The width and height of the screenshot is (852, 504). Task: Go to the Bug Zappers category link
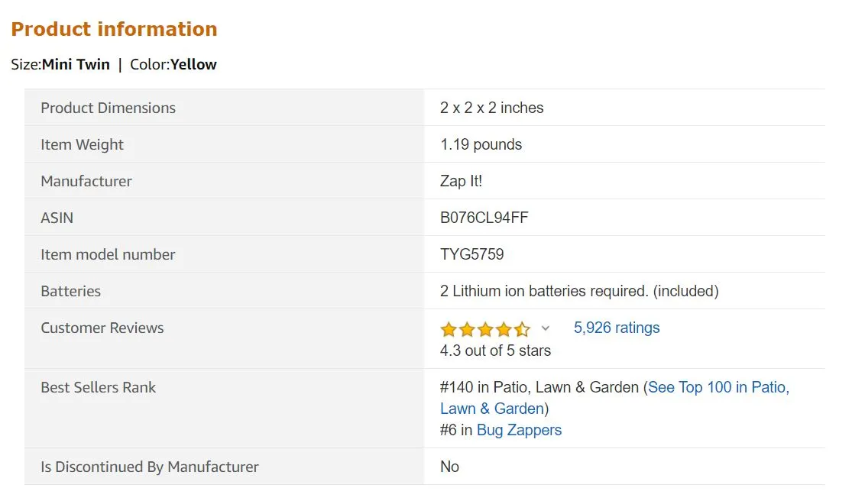(519, 430)
